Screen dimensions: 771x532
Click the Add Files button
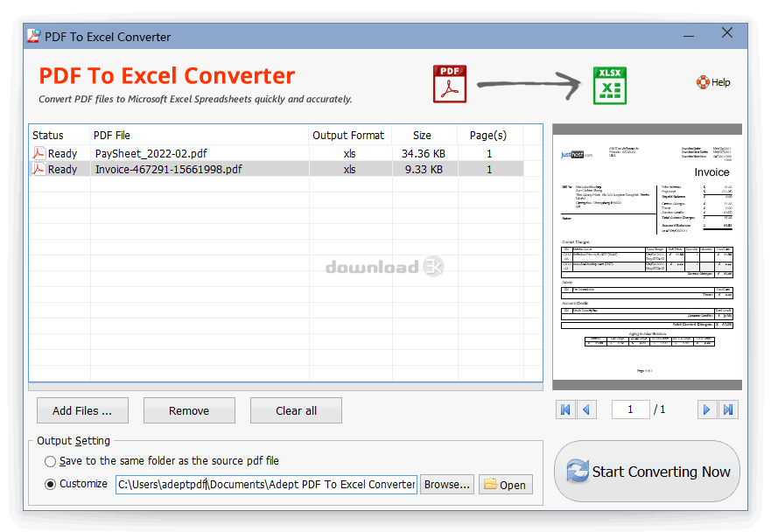point(82,410)
